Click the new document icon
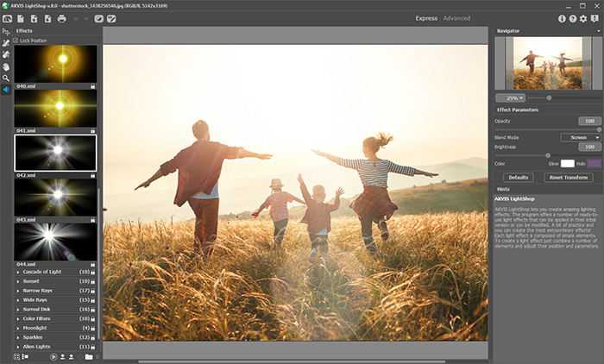Viewport: 604px width, 364px height. coord(20,18)
